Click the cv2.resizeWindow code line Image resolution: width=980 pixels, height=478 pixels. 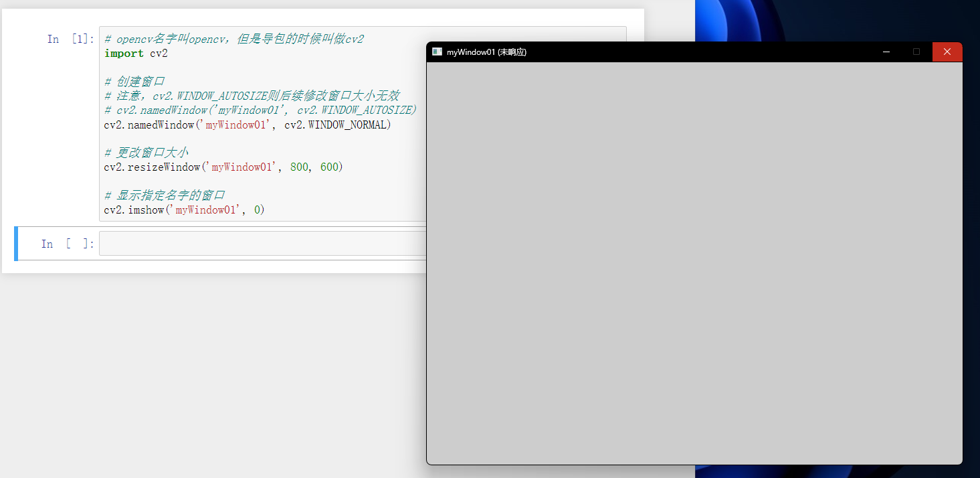(223, 167)
